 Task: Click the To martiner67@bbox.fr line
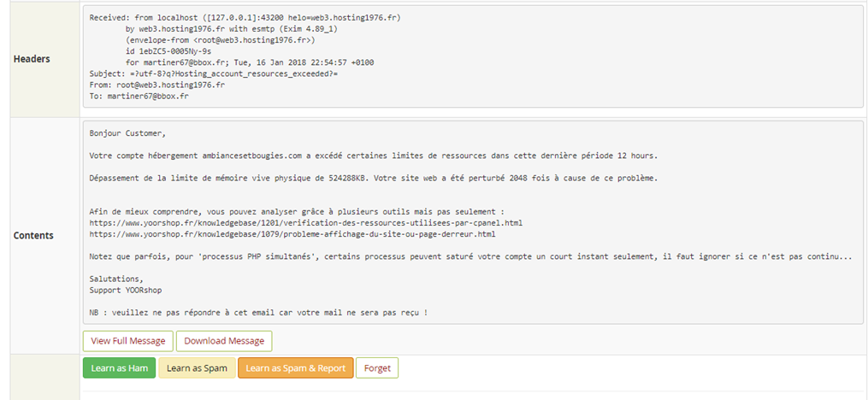click(139, 96)
